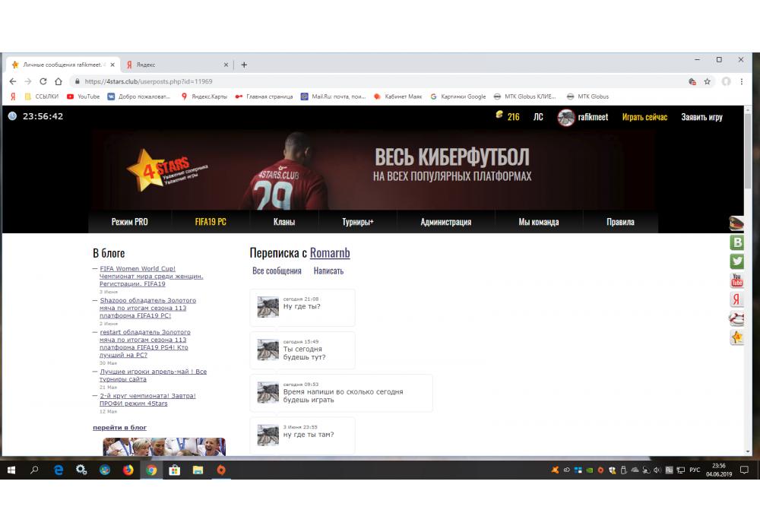The width and height of the screenshot is (760, 532).
Task: Open the YouTube side button
Action: coord(736,280)
